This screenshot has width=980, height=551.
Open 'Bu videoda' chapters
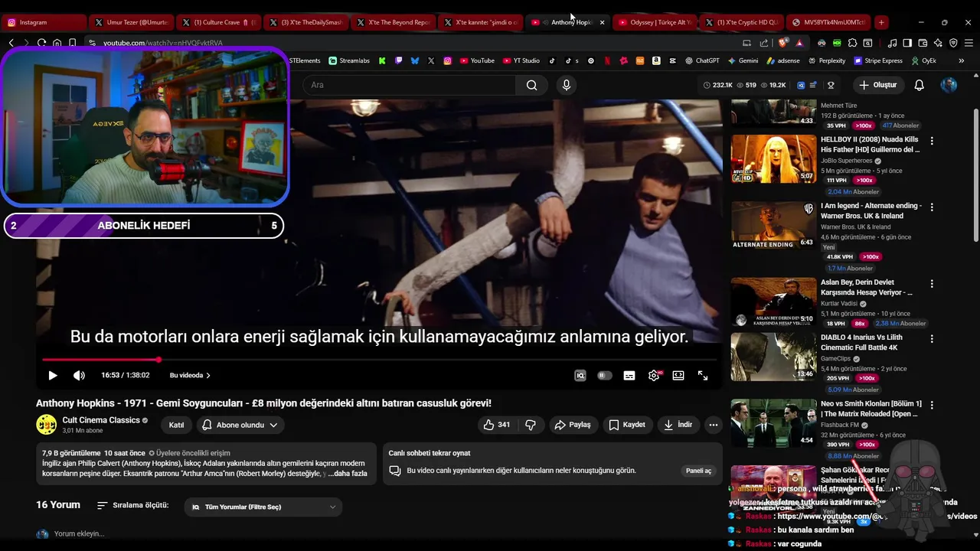pyautogui.click(x=190, y=375)
